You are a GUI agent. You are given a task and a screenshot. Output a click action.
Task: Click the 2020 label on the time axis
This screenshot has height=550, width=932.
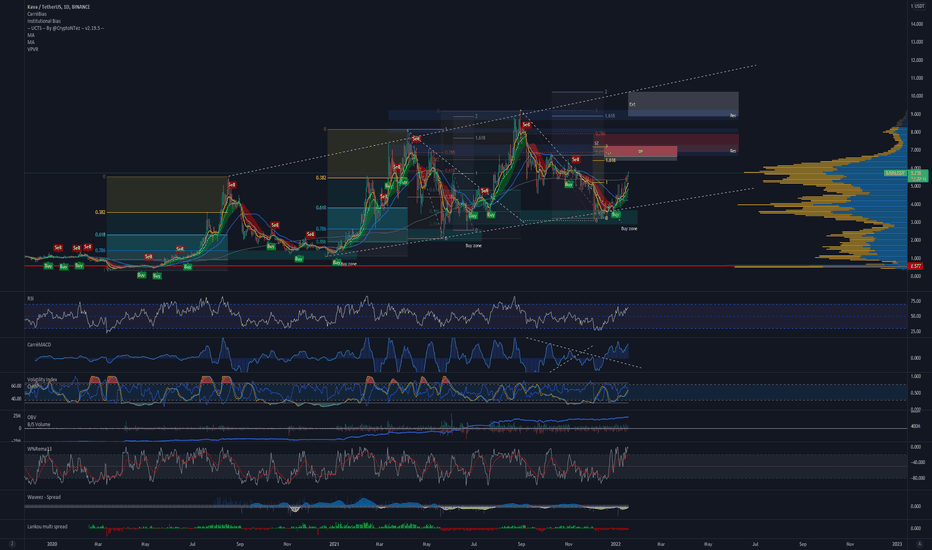pyautogui.click(x=52, y=543)
